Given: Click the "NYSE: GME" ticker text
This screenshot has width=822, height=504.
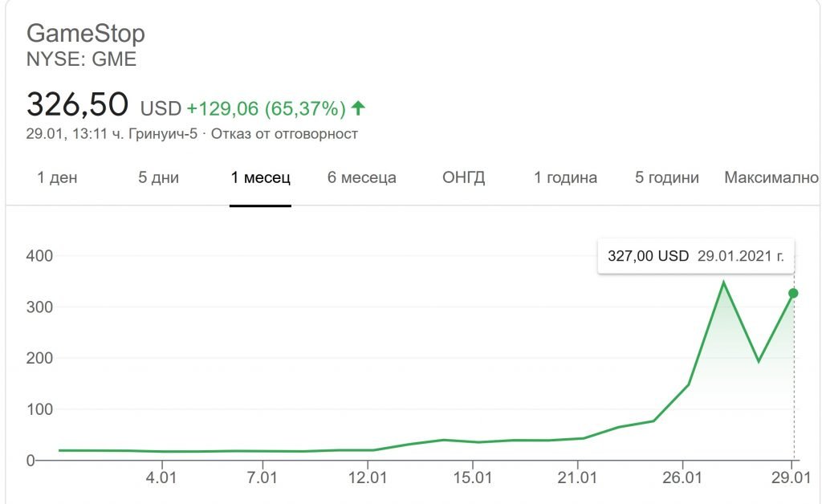Looking at the screenshot, I should [x=81, y=59].
